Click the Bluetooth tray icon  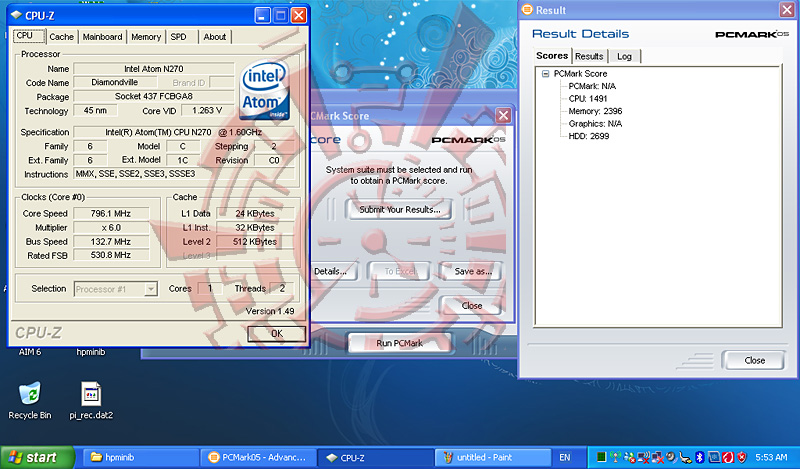click(700, 457)
